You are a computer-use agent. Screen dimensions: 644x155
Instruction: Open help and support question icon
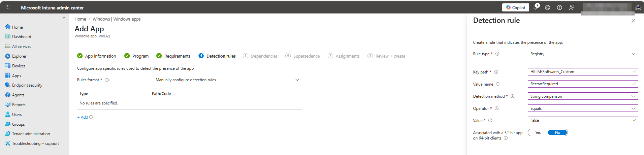(559, 7)
